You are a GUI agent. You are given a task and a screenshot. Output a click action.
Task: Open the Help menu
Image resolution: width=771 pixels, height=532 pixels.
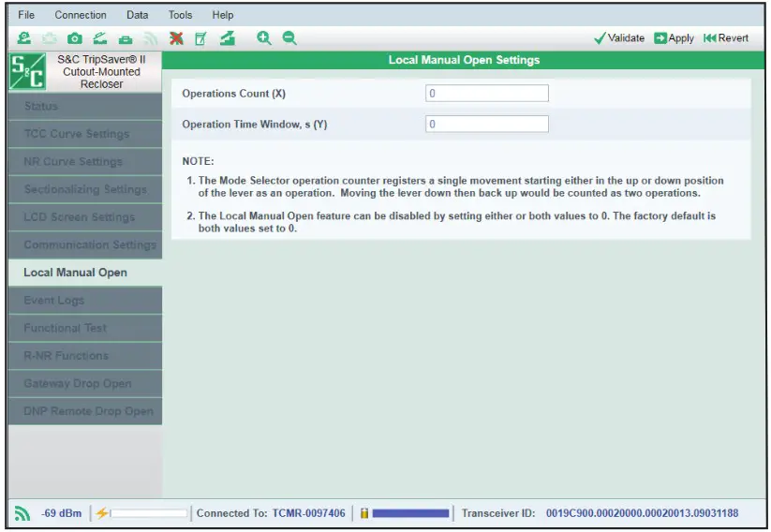[x=223, y=15]
